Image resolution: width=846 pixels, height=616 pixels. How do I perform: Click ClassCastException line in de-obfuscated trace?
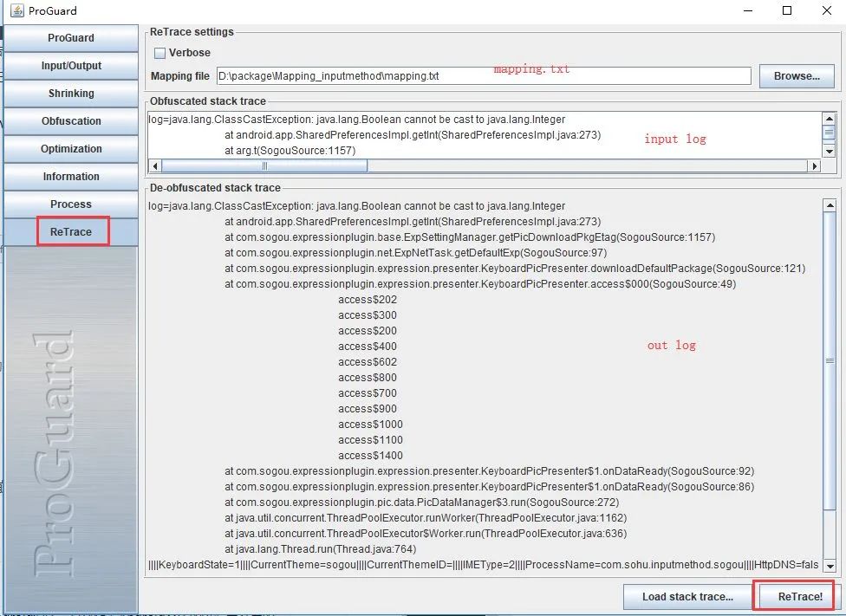[x=356, y=206]
